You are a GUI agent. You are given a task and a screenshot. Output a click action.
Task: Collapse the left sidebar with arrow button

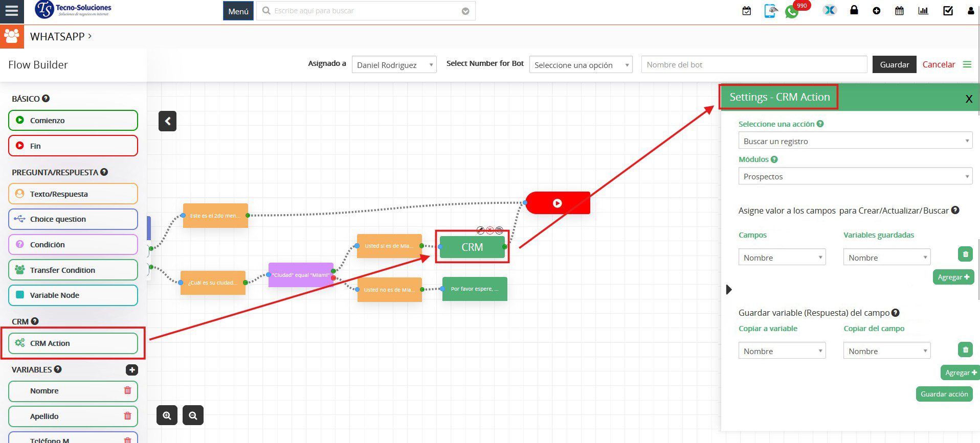pyautogui.click(x=167, y=121)
